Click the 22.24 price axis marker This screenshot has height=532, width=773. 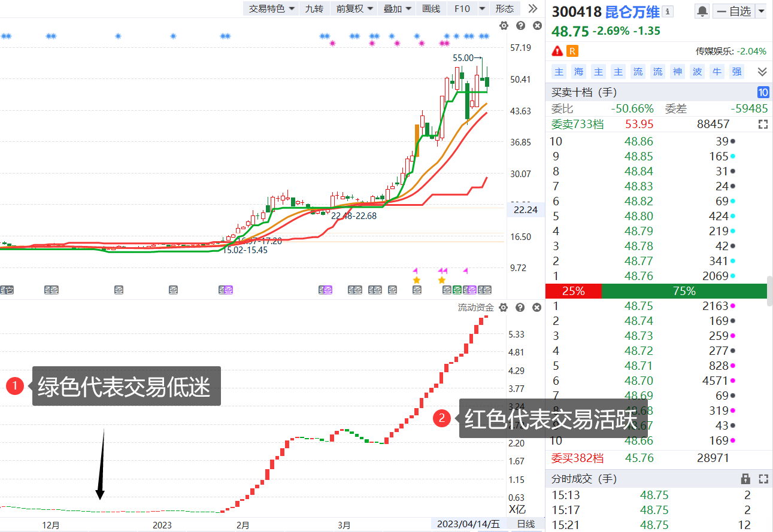coord(525,209)
